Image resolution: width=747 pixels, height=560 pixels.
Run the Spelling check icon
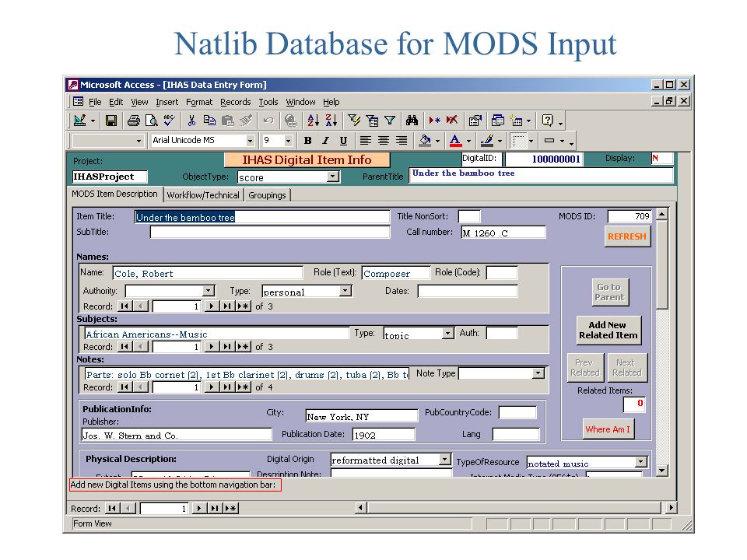click(169, 121)
